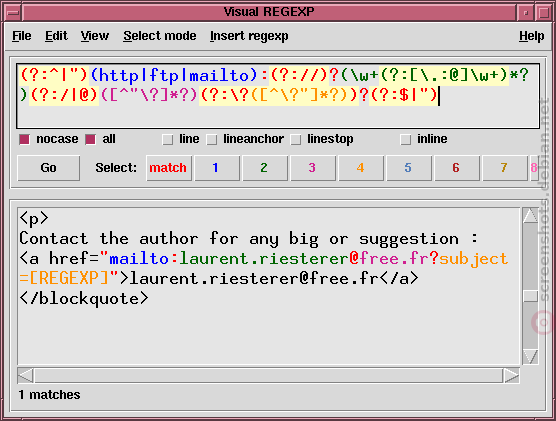The image size is (556, 421).
Task: Open the Insert regexp menu
Action: pos(249,36)
